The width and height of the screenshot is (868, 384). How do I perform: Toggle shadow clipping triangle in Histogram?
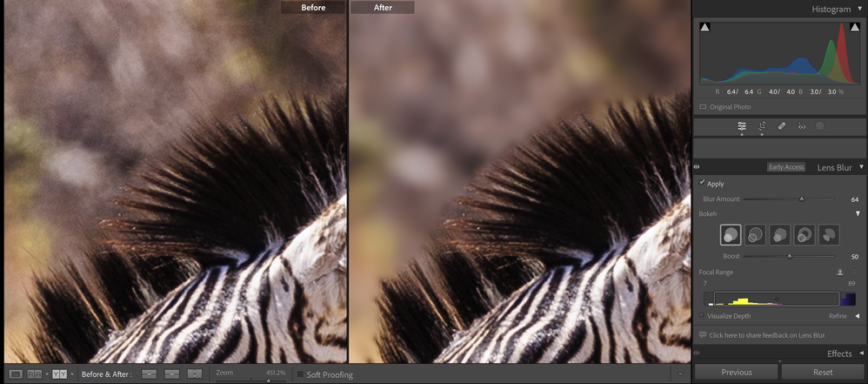704,27
